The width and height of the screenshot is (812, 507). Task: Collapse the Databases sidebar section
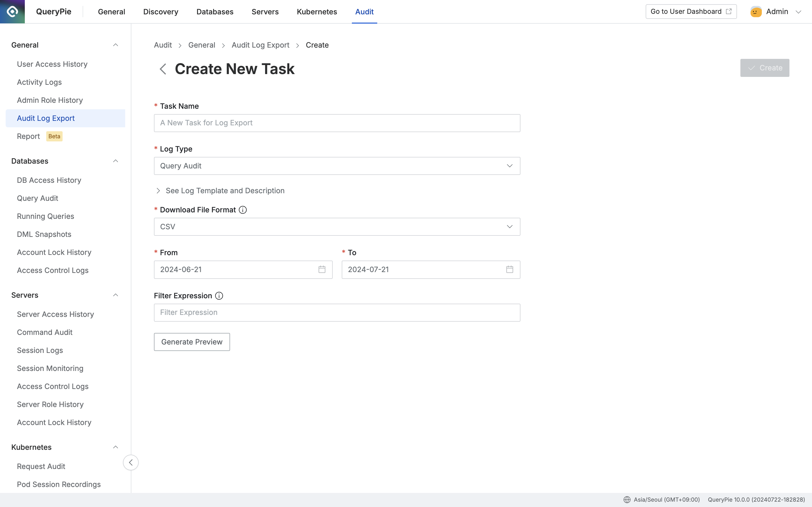(115, 161)
